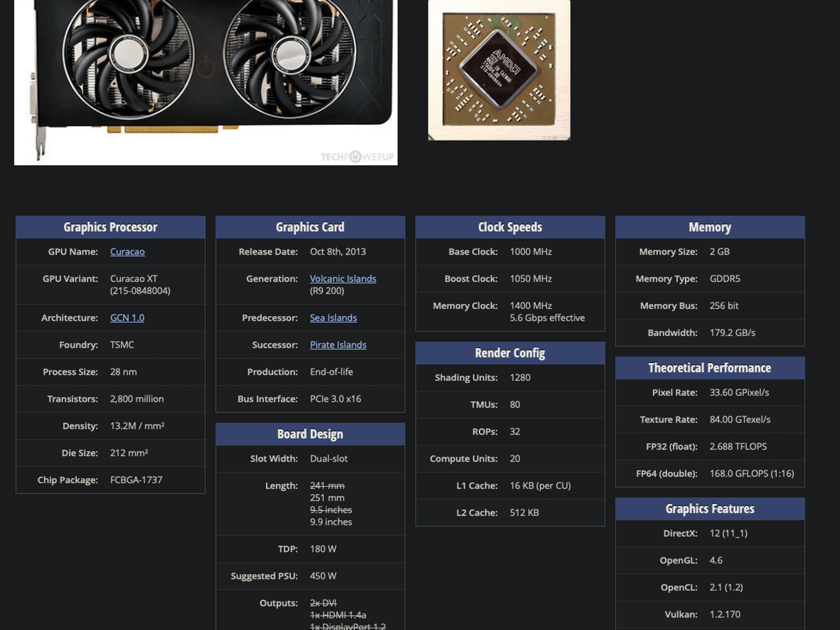Click the 2 GB memory size value
The height and width of the screenshot is (630, 840).
(719, 252)
